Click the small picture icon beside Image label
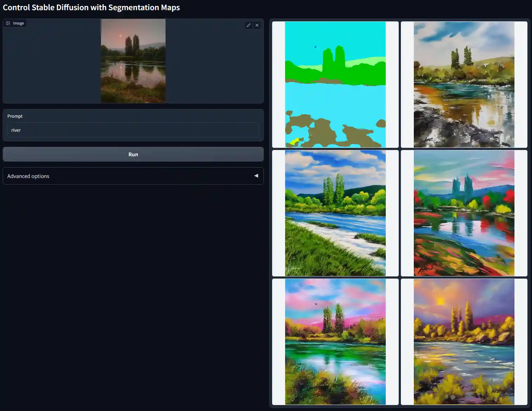Viewport: 532px width, 411px height. click(8, 23)
